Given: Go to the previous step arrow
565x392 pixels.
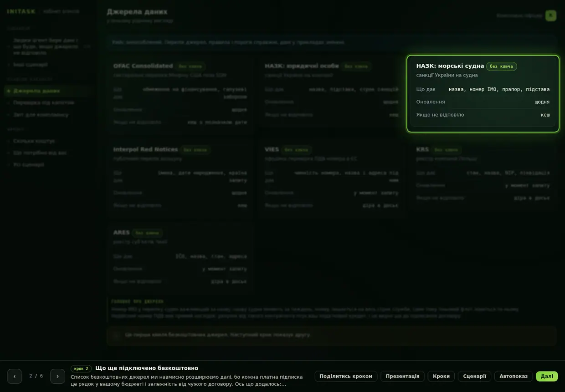Looking at the screenshot, I should pos(15,376).
